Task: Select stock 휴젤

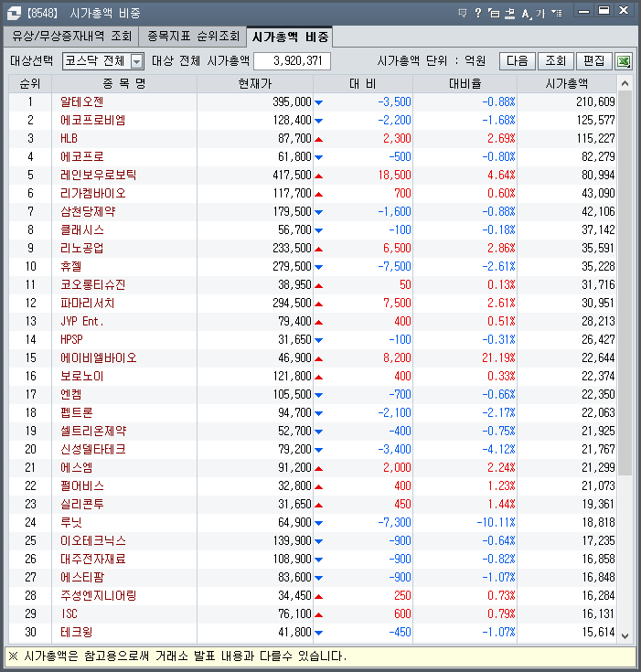Action: pyautogui.click(x=71, y=267)
